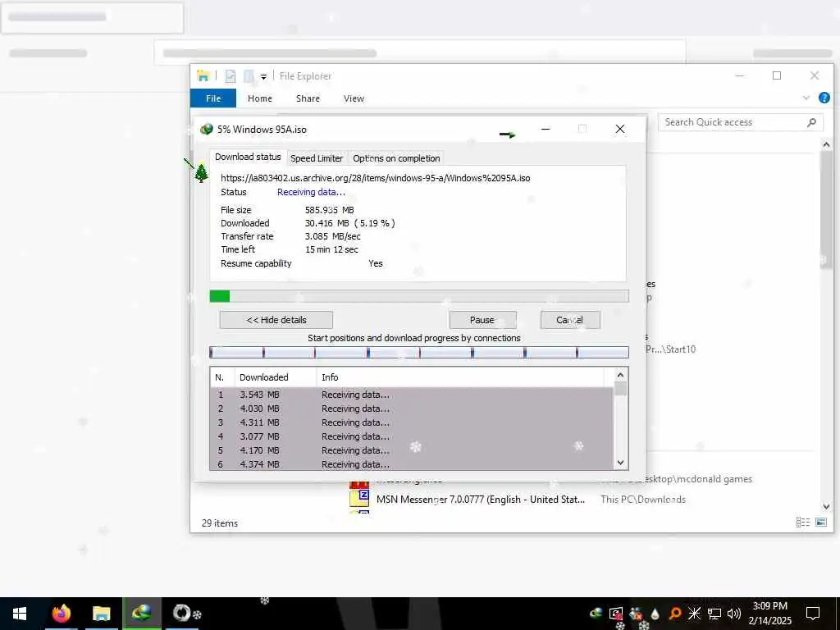Select the Download status tab
The width and height of the screenshot is (840, 630).
(248, 157)
